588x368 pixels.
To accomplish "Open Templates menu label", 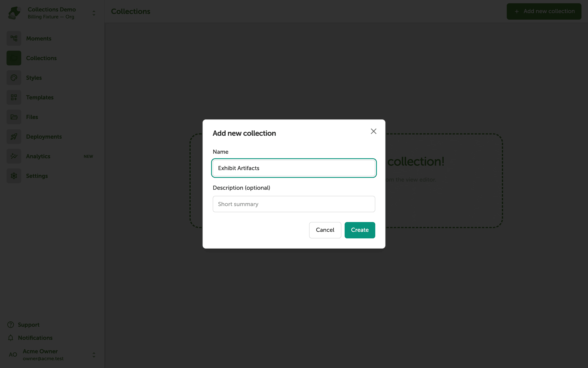I will (40, 97).
